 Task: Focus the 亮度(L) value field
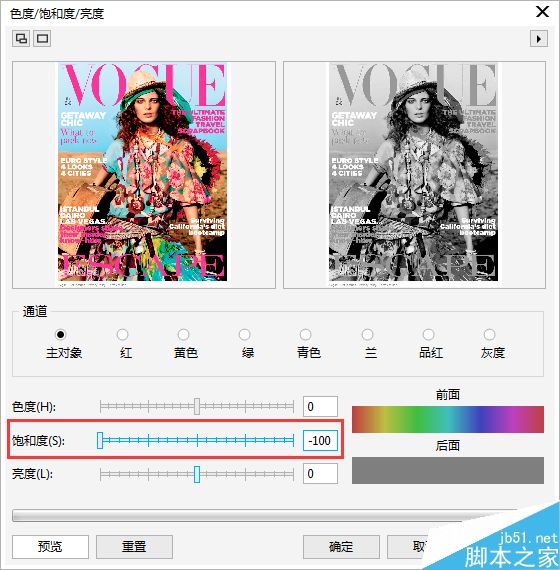click(320, 474)
